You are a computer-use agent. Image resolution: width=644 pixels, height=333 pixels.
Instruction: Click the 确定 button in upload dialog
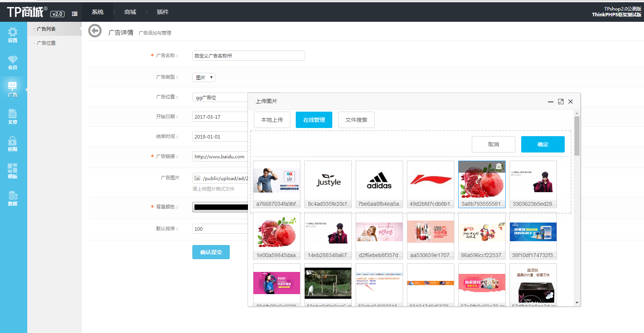pyautogui.click(x=543, y=144)
